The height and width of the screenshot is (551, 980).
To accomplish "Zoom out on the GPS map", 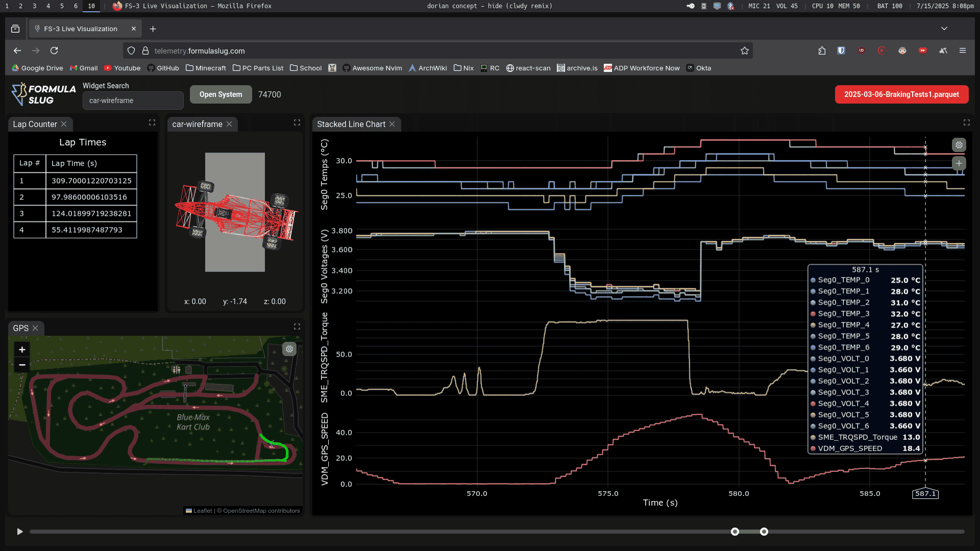I will coord(22,365).
